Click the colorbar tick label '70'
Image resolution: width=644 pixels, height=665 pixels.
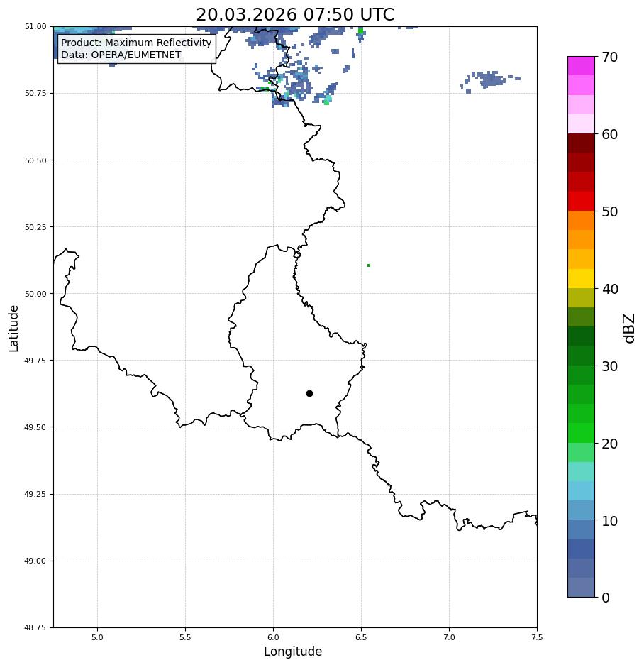[x=610, y=57]
